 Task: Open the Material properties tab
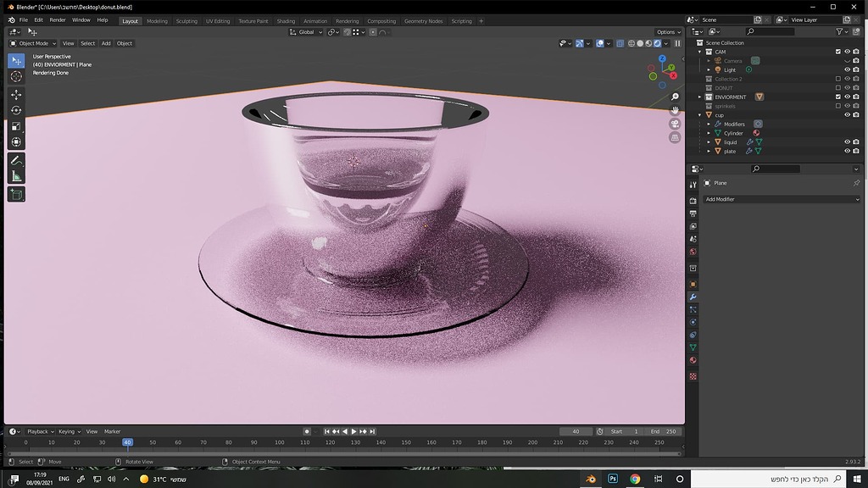[693, 360]
